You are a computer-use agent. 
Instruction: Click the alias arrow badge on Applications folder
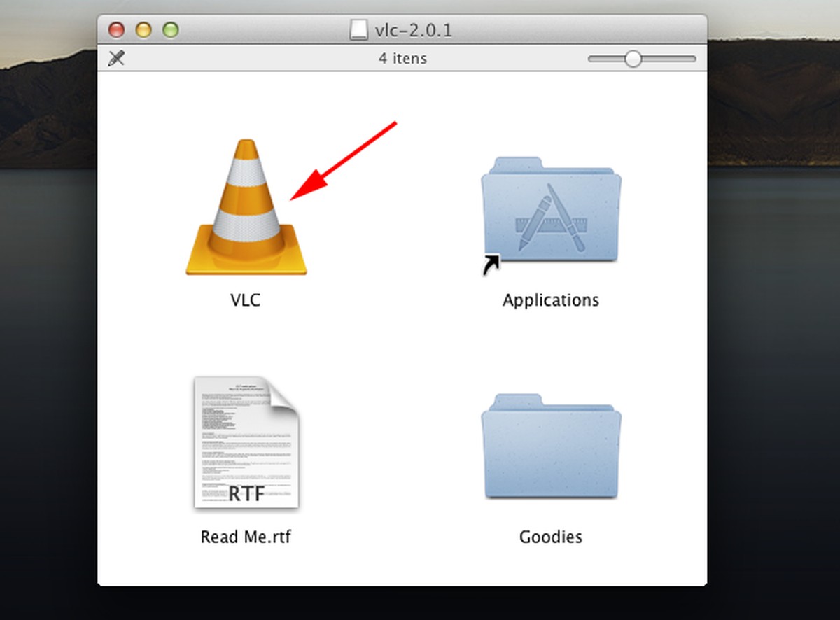pyautogui.click(x=491, y=265)
